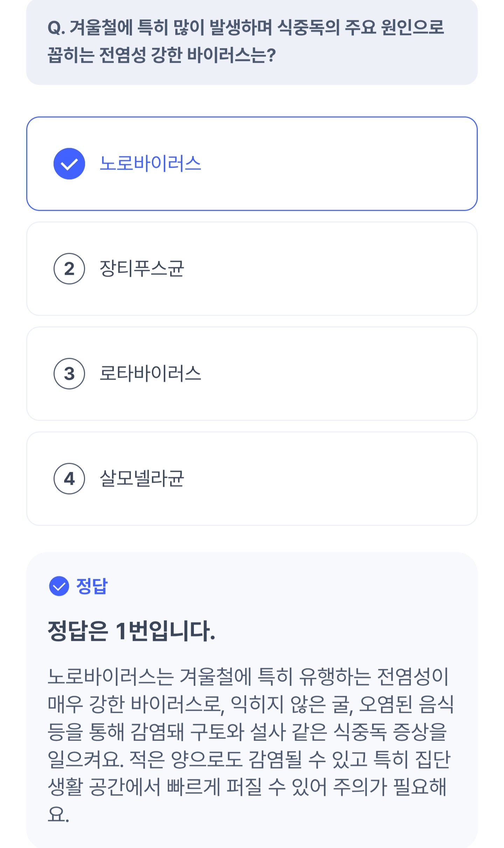This screenshot has width=504, height=848.
Task: Click the explanation line starting '일으켜요. 적은 양으로도'
Action: (x=248, y=759)
